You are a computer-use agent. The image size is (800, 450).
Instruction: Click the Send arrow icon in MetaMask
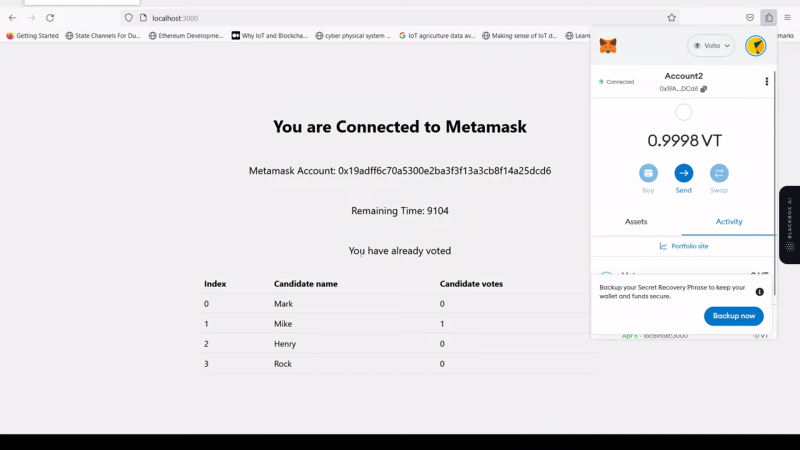(684, 173)
